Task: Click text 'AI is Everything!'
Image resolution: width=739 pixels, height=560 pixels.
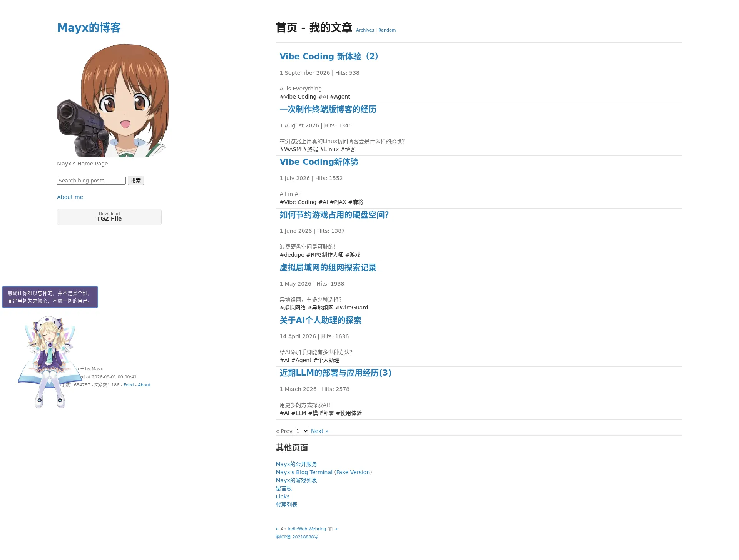Action: click(x=302, y=89)
